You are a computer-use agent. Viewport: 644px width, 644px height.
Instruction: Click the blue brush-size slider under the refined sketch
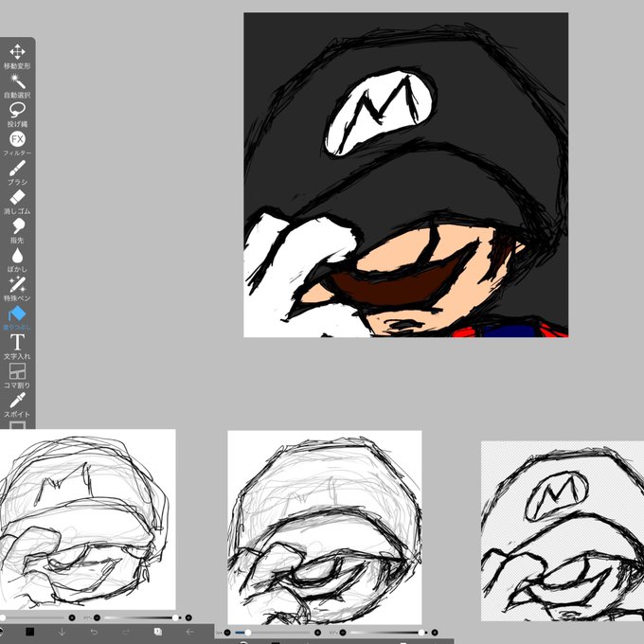(x=273, y=633)
